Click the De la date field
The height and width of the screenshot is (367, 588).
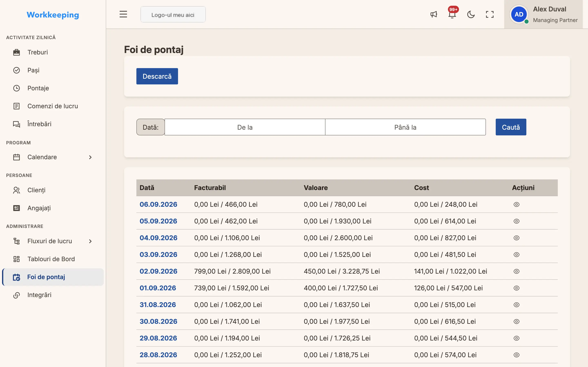(x=245, y=127)
